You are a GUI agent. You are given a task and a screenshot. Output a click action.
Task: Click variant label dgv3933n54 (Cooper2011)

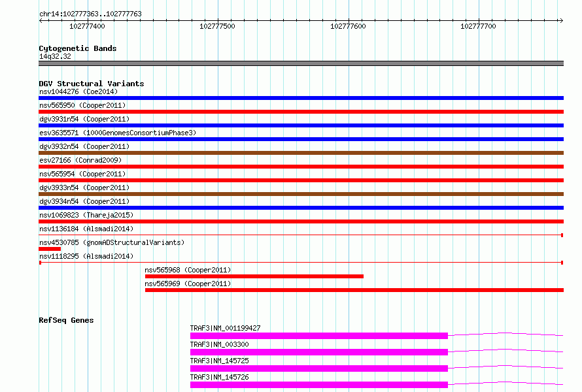(84, 188)
